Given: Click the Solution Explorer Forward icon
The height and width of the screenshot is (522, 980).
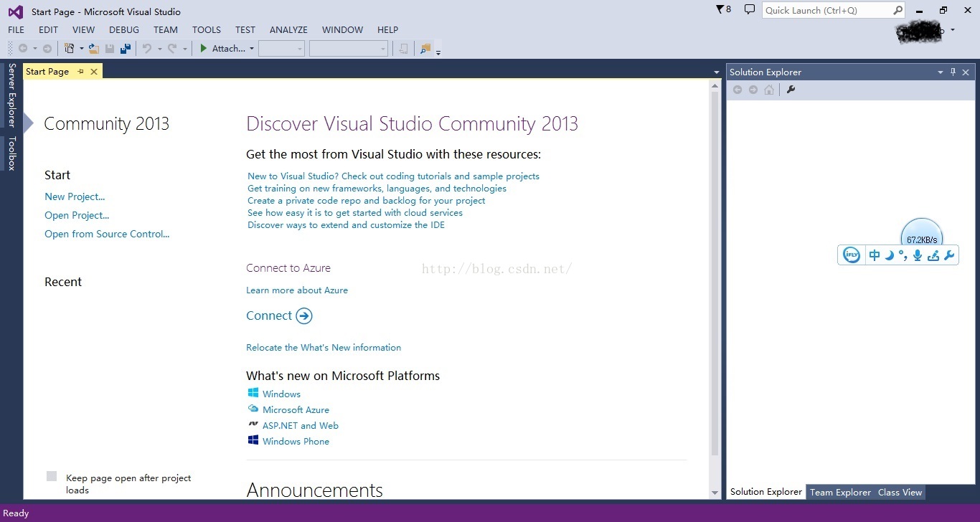Looking at the screenshot, I should [753, 90].
